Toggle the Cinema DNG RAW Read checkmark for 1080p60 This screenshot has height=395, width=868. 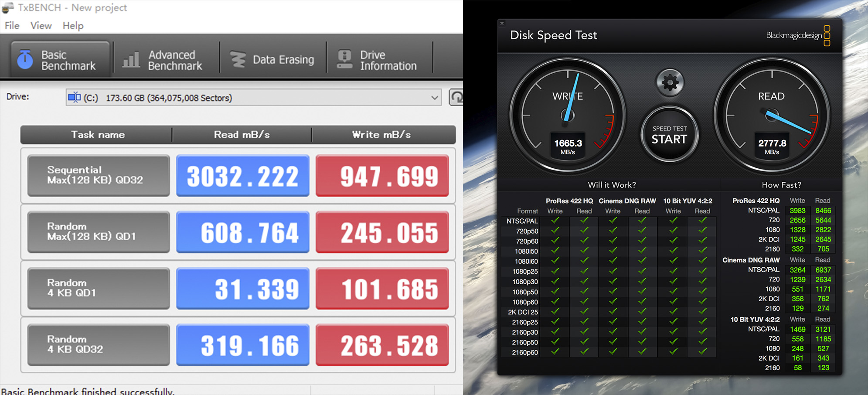(x=642, y=302)
